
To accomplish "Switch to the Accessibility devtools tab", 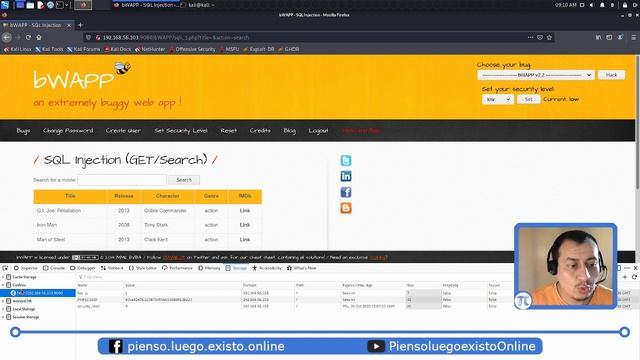I will [x=267, y=268].
